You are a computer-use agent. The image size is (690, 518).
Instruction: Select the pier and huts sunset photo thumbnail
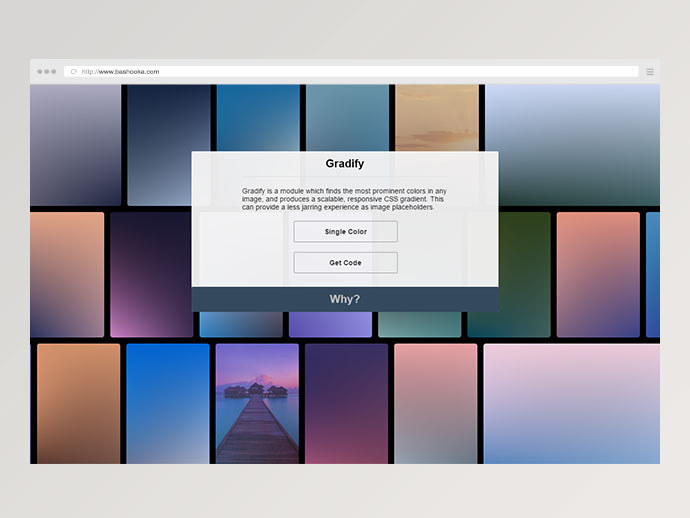(x=257, y=404)
